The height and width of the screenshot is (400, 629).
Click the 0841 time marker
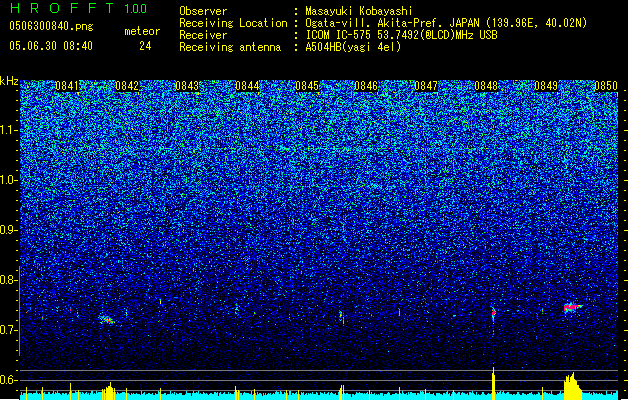click(x=67, y=86)
